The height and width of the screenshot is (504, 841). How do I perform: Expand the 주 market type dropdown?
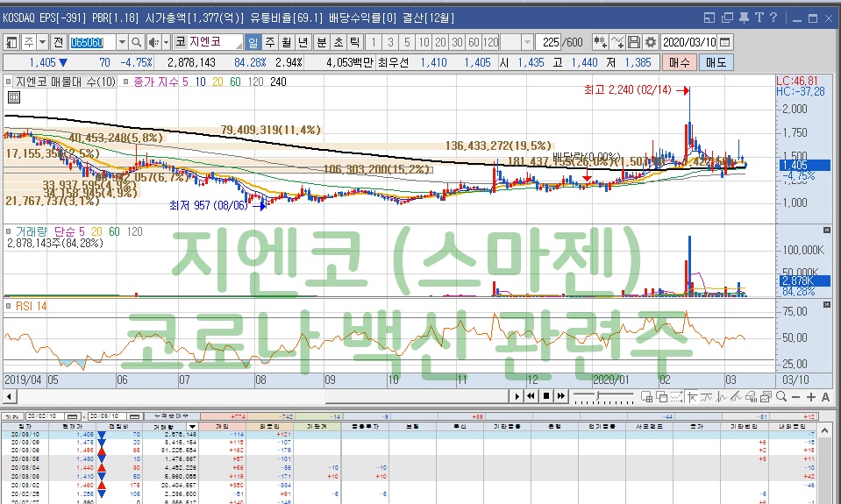[x=42, y=42]
